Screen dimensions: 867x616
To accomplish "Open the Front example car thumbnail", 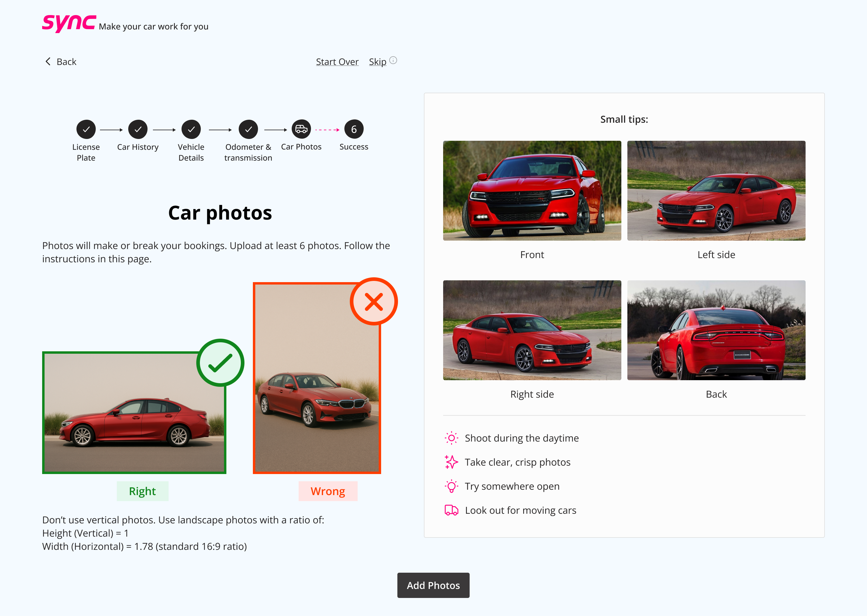I will (532, 191).
